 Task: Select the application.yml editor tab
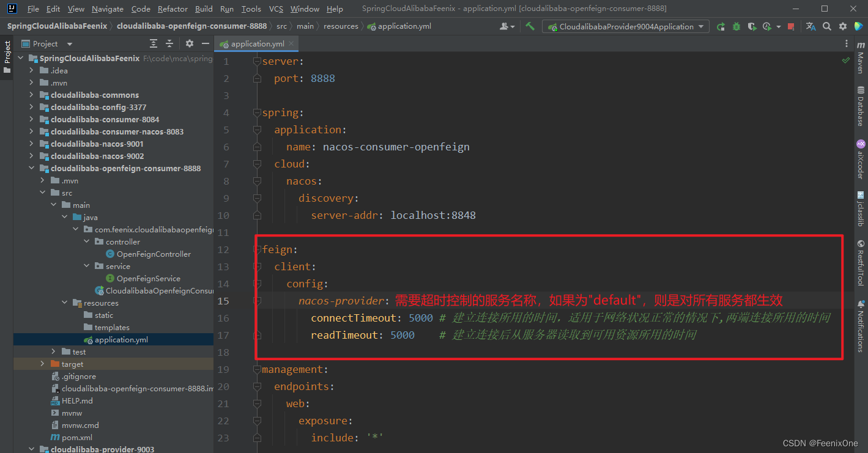258,43
